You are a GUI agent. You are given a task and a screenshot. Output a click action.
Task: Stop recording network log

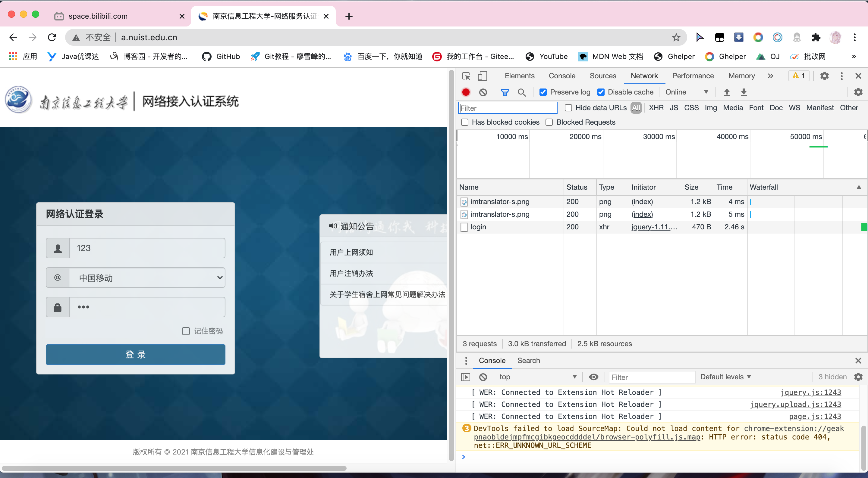(x=466, y=92)
